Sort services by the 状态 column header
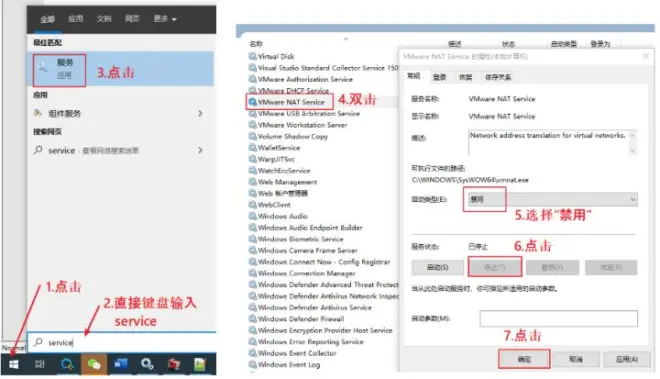Screen dimensions: 660x379 coord(508,44)
